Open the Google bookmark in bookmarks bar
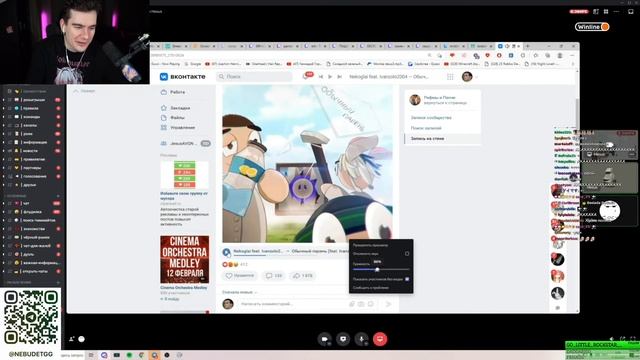 click(x=193, y=64)
